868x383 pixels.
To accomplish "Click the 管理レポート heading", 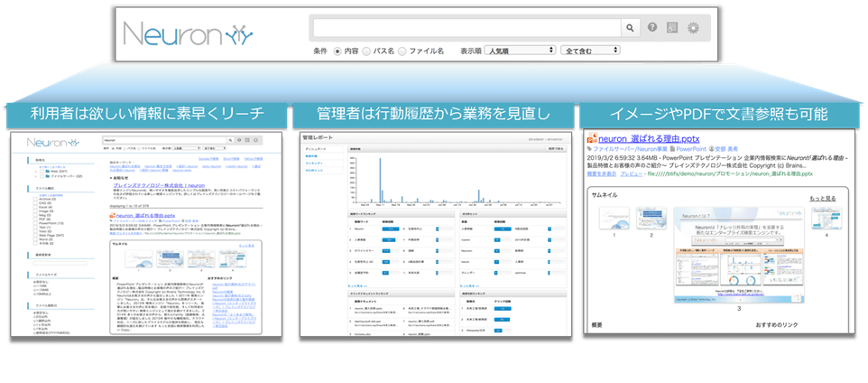I will tap(318, 137).
